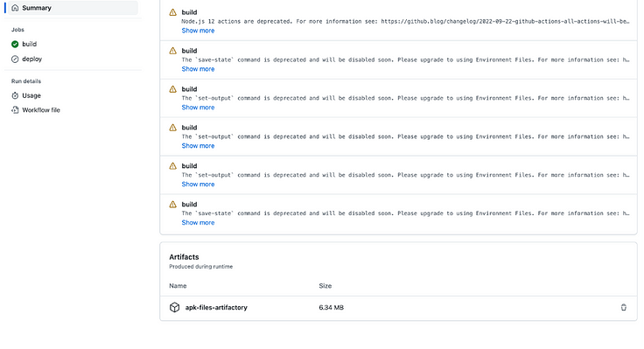Click the build title of Node.js warning
This screenshot has height=349, width=644.
click(189, 12)
